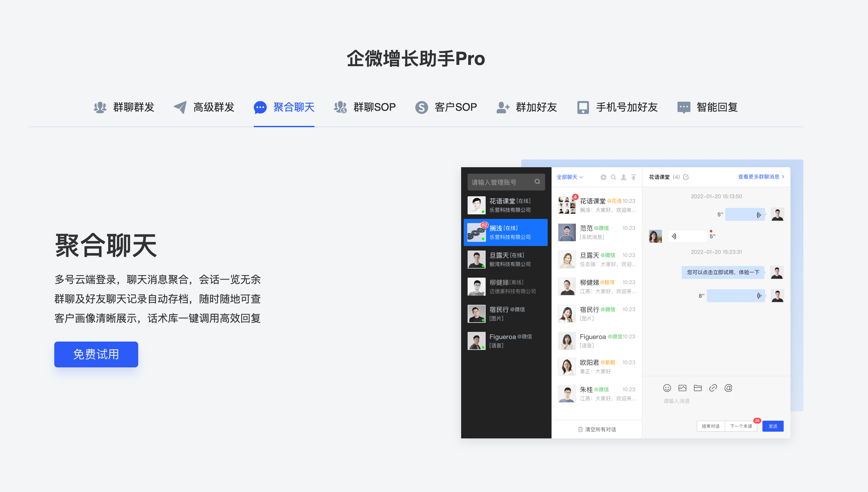Play the first sent 5'' voice message

coord(745,215)
